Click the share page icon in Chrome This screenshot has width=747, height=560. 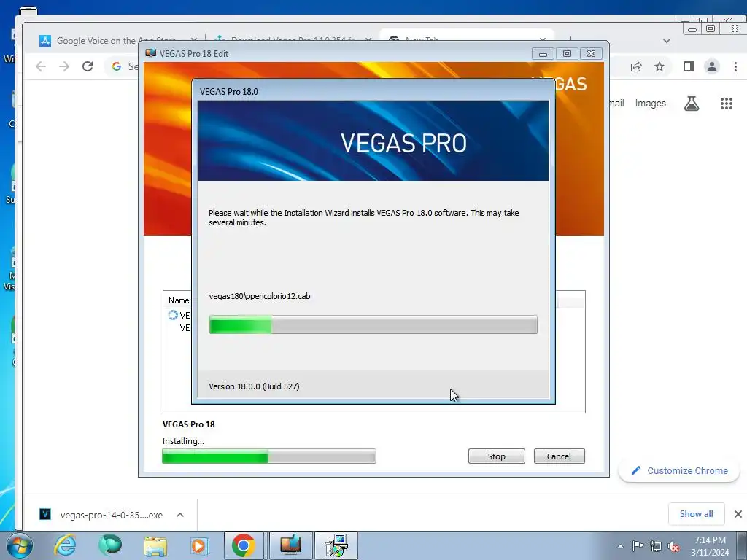coord(636,66)
